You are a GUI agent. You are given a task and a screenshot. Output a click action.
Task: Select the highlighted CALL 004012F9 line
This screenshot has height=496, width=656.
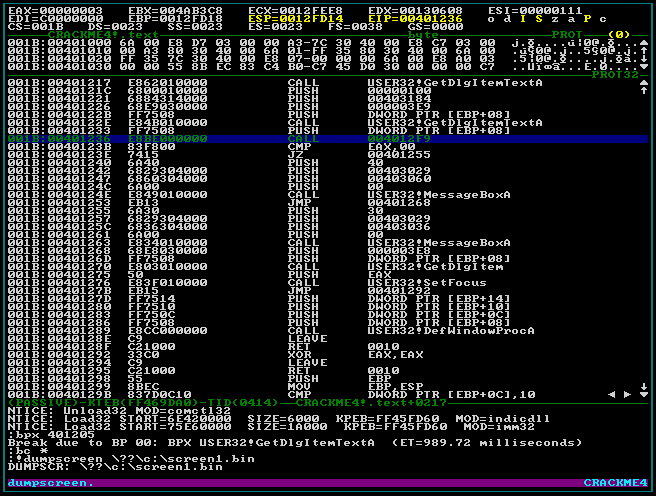[328, 139]
